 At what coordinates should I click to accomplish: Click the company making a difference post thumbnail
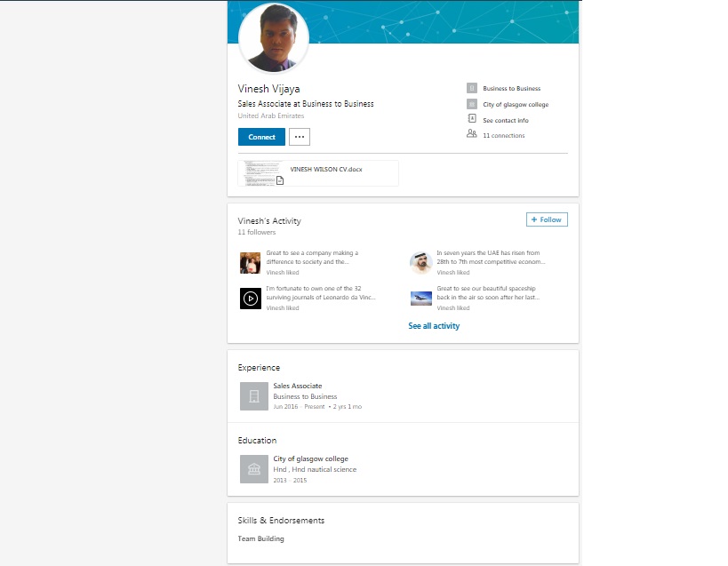pos(251,263)
